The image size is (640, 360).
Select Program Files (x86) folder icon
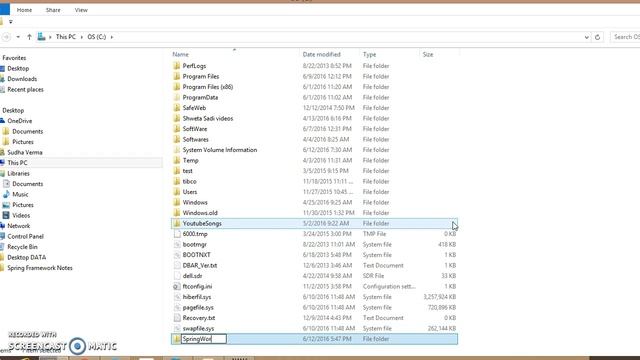[176, 87]
